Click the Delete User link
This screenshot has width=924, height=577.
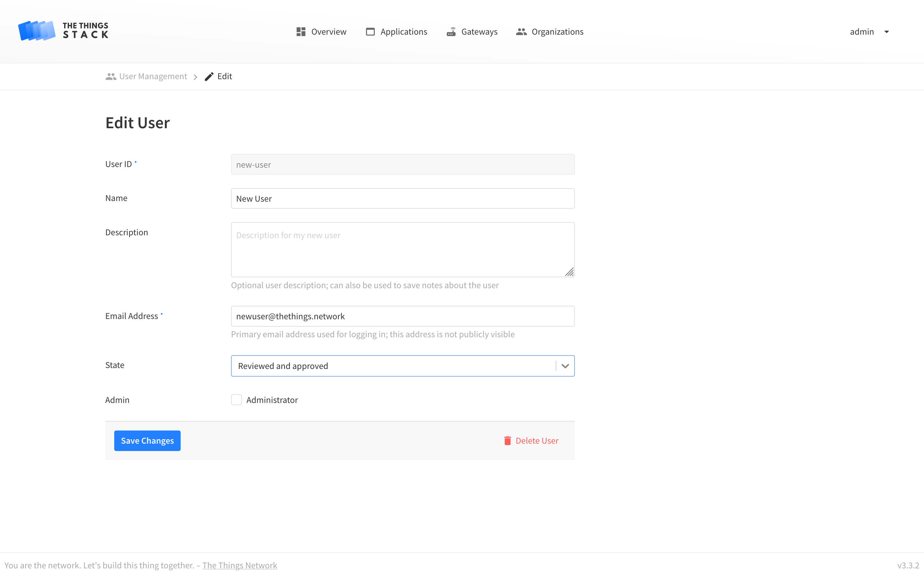(537, 440)
